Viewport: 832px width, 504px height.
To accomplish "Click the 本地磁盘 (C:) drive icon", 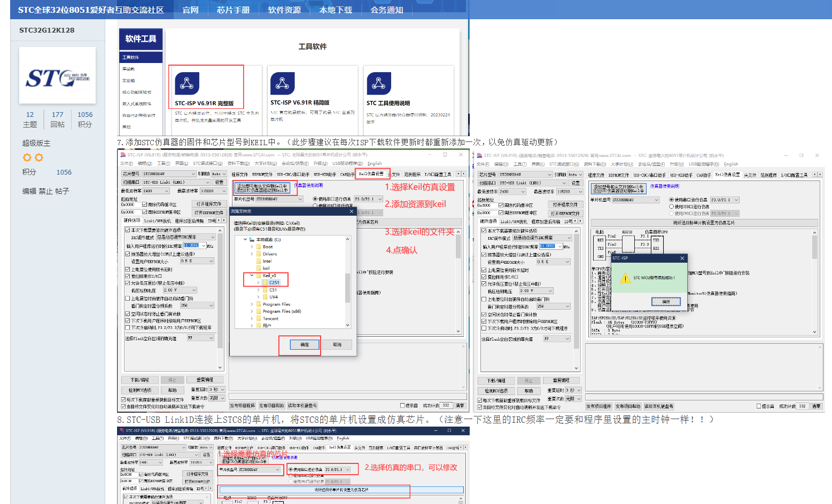I will point(252,240).
